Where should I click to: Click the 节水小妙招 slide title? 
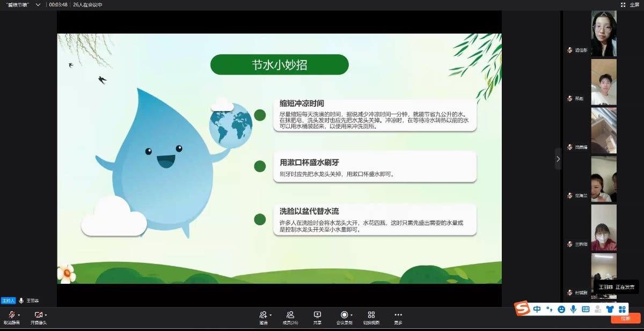point(279,65)
